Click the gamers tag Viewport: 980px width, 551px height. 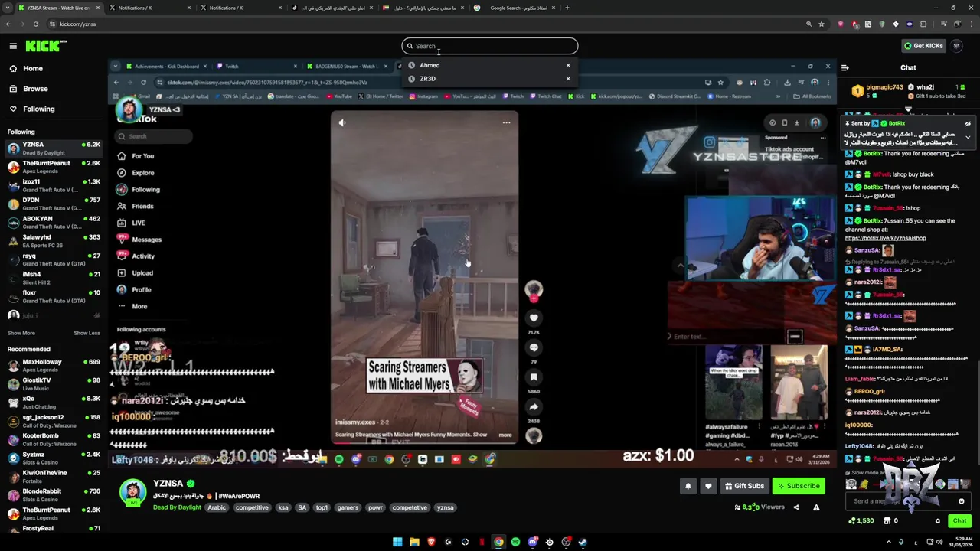348,507
